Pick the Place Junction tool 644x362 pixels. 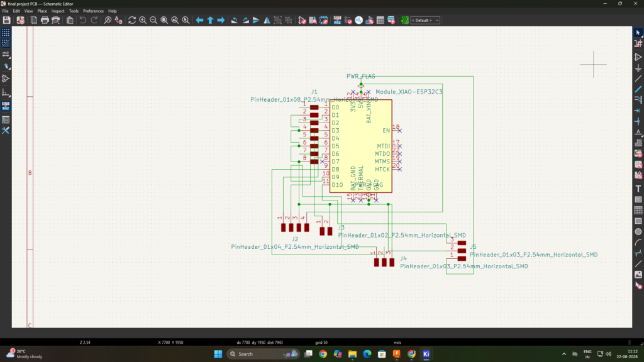(x=638, y=121)
